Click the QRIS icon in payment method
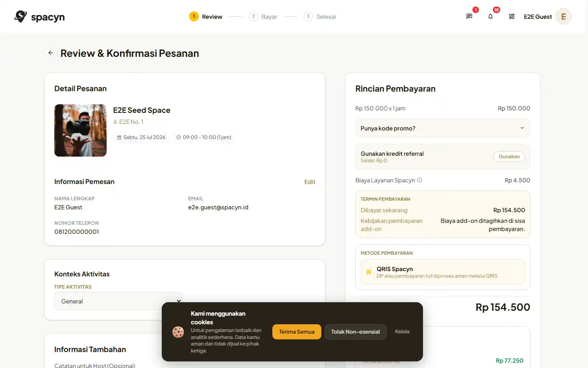588x368 pixels. pyautogui.click(x=369, y=272)
